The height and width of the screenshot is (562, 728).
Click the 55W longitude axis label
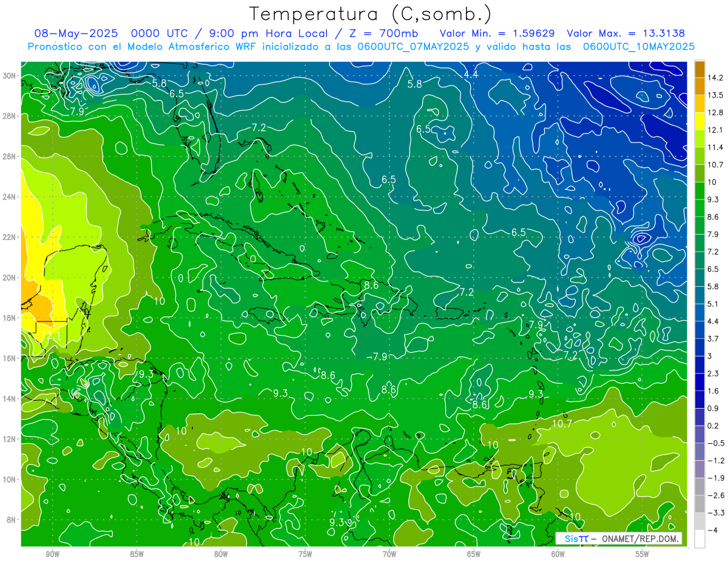[642, 554]
